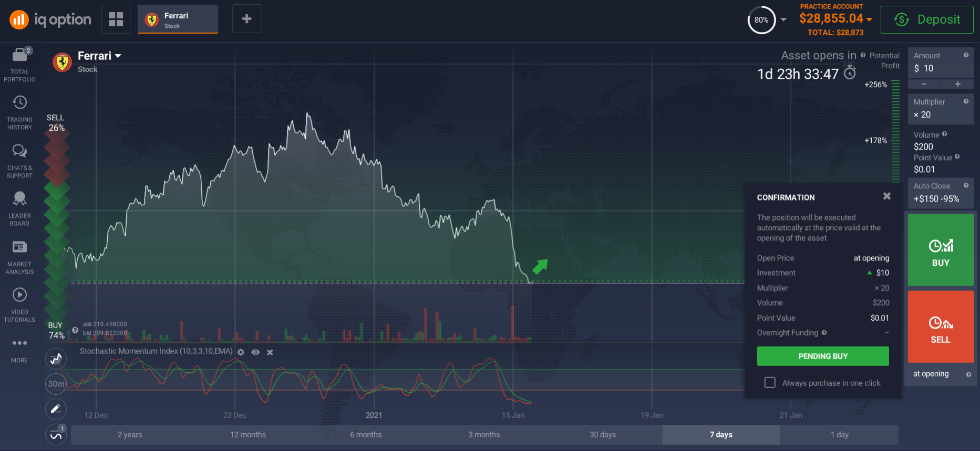Viewport: 980px width, 451px height.
Task: Open the Multiplier ×20 selector
Action: [941, 109]
